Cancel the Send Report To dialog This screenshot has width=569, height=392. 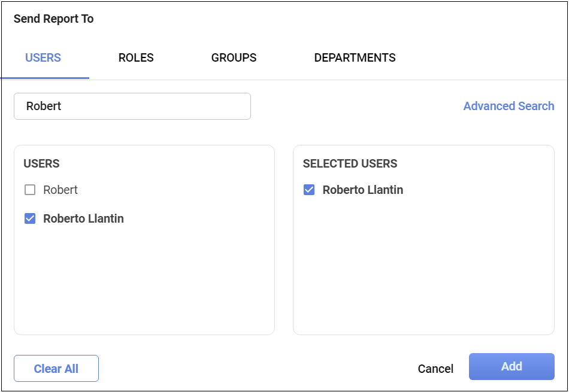tap(435, 369)
